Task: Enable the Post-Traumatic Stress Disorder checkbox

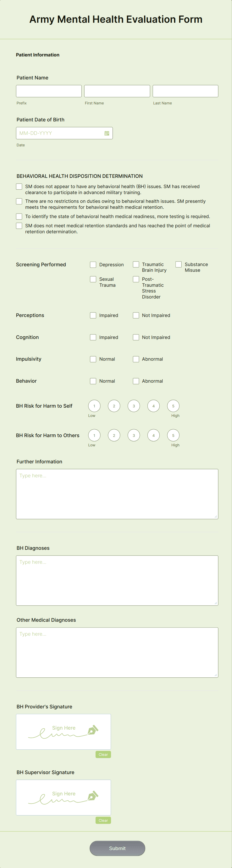Action: click(136, 279)
